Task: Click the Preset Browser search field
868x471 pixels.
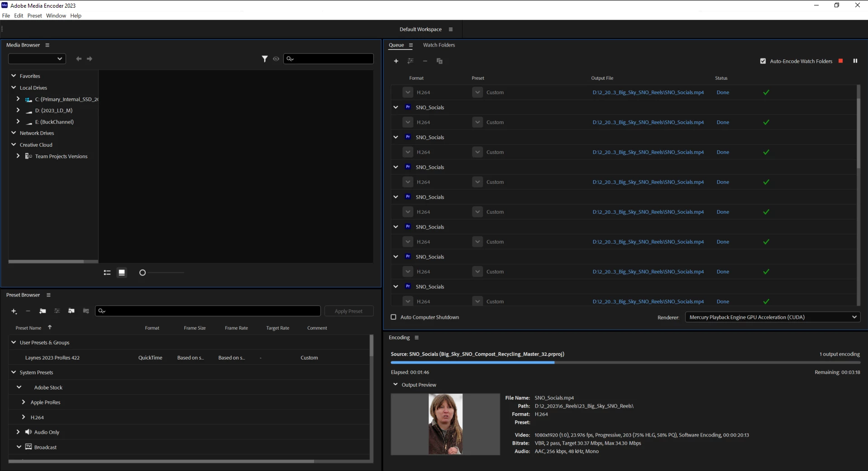Action: pyautogui.click(x=208, y=311)
